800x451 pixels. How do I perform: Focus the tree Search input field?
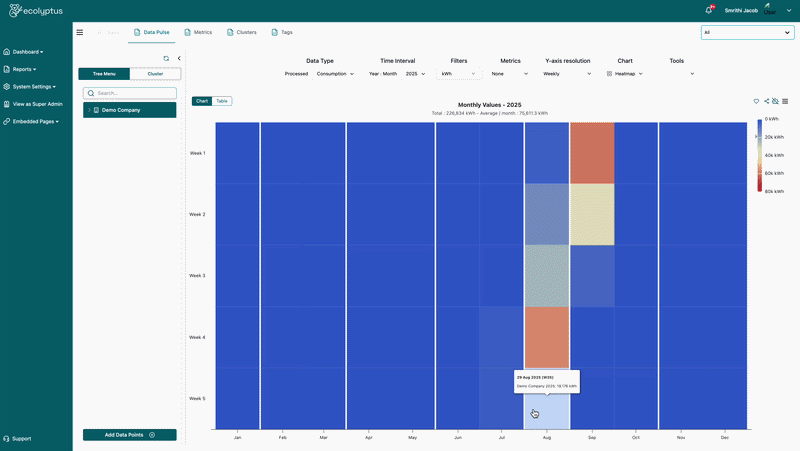pos(130,93)
